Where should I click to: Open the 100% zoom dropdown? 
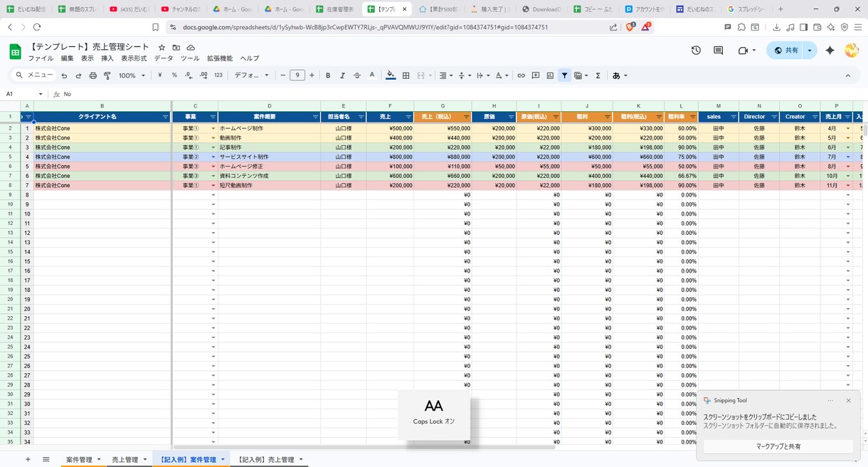pyautogui.click(x=132, y=75)
